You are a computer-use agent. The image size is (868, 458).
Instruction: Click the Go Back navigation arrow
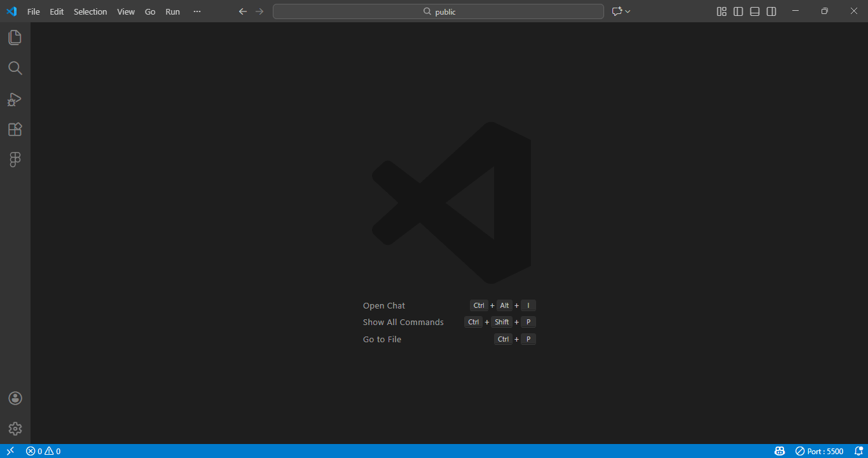coord(242,11)
